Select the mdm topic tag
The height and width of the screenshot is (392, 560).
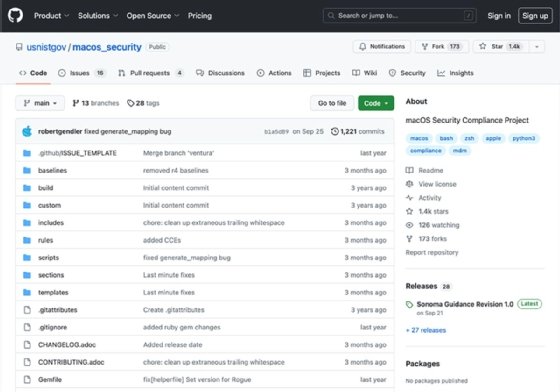point(460,151)
